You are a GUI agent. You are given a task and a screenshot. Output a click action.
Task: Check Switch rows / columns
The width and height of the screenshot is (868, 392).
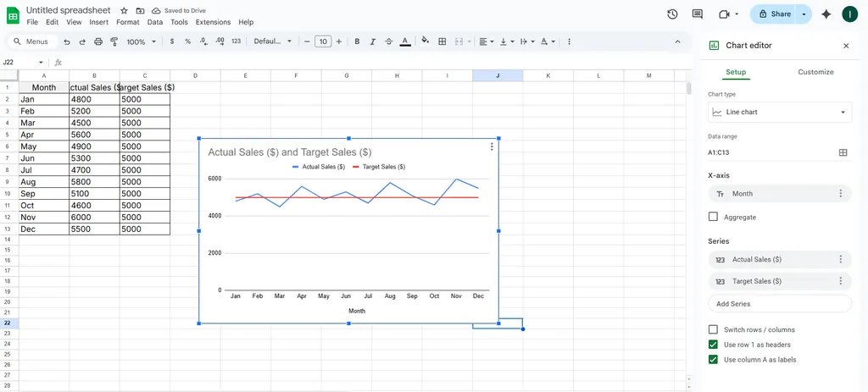point(713,329)
